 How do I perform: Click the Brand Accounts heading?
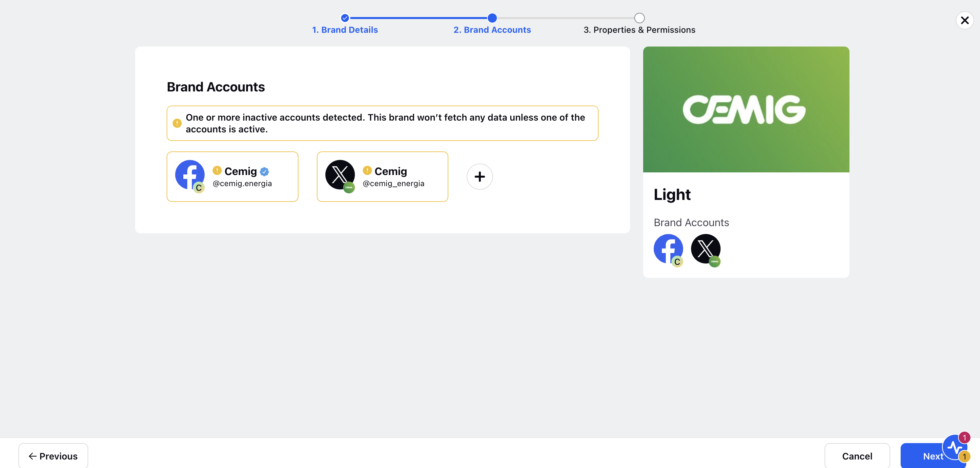(216, 87)
